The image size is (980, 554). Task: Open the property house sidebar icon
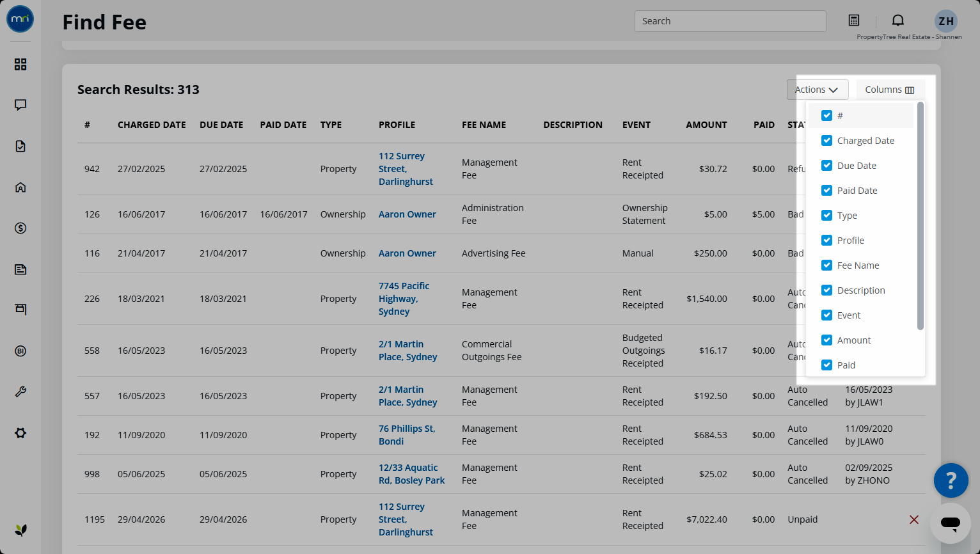point(20,187)
